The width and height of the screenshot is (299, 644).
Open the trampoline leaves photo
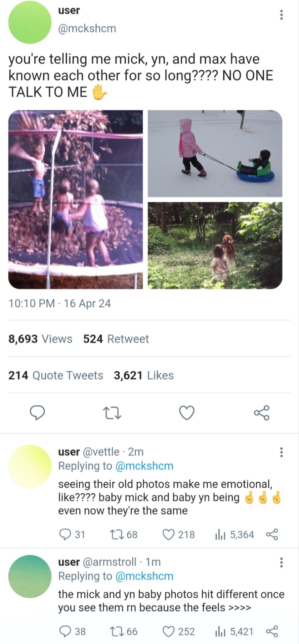point(76,199)
